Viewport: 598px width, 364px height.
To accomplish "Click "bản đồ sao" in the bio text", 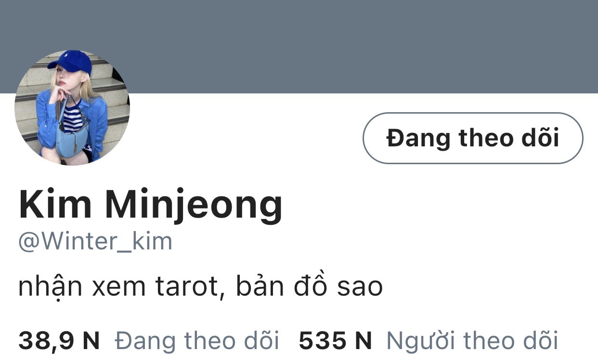I will pos(309,286).
